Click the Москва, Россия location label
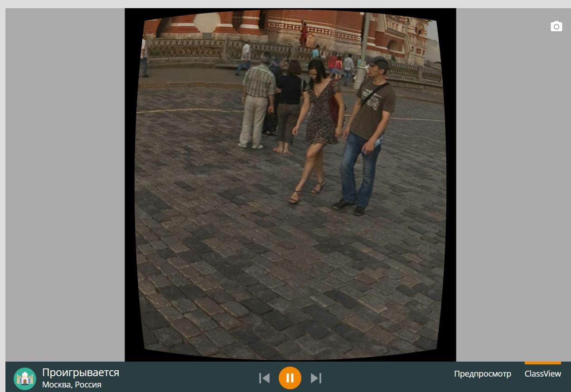This screenshot has height=392, width=571. (x=72, y=385)
